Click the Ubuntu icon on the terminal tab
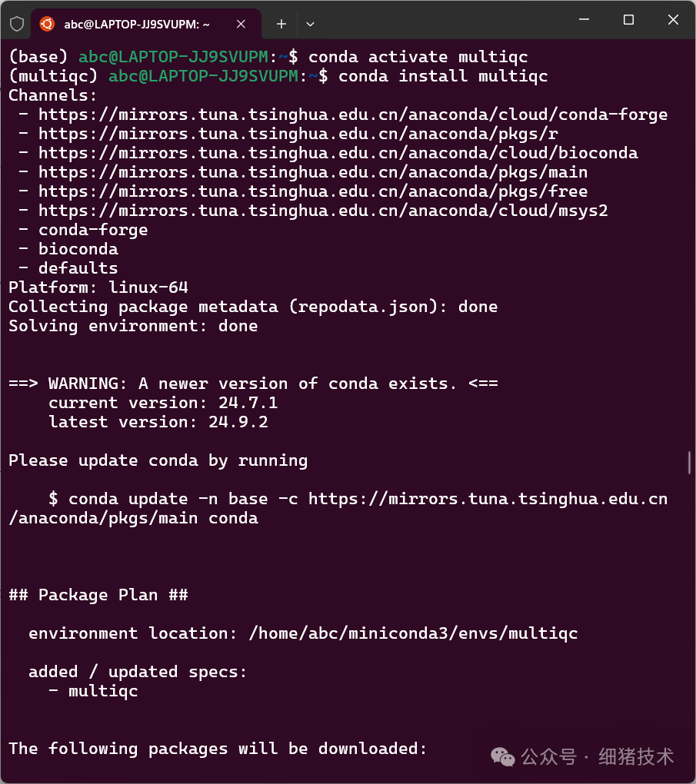The width and height of the screenshot is (696, 784). [x=46, y=24]
